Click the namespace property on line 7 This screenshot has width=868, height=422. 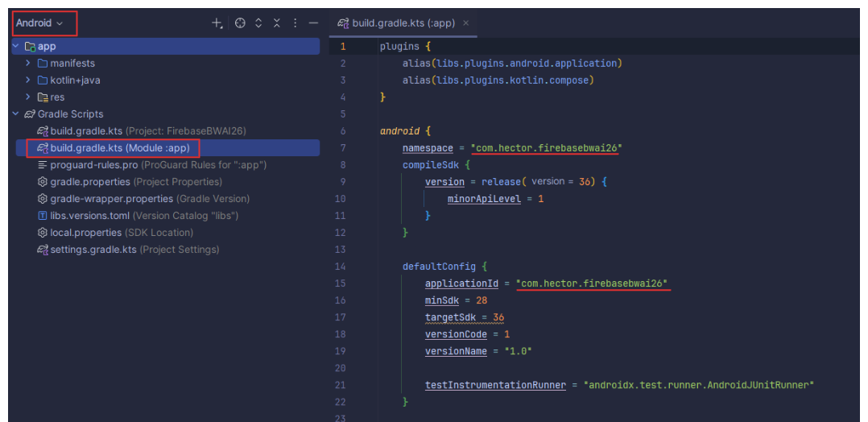click(428, 148)
